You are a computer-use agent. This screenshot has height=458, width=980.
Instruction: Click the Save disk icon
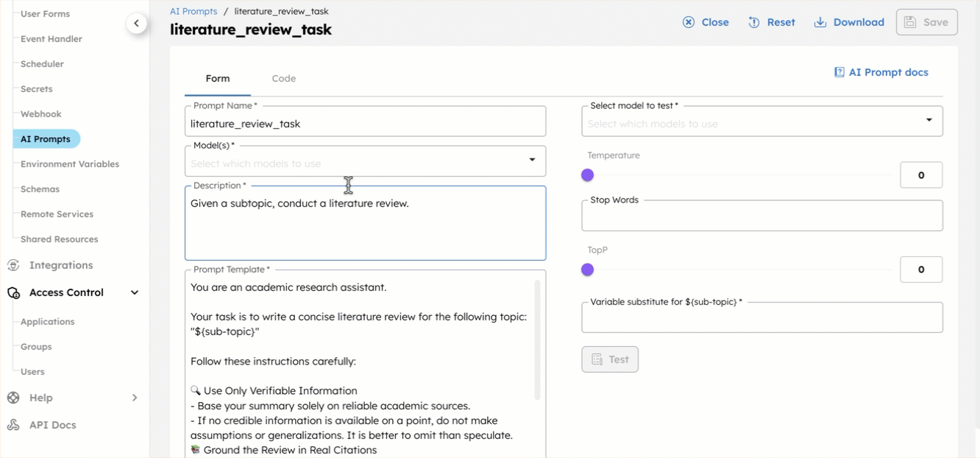pyautogui.click(x=910, y=22)
